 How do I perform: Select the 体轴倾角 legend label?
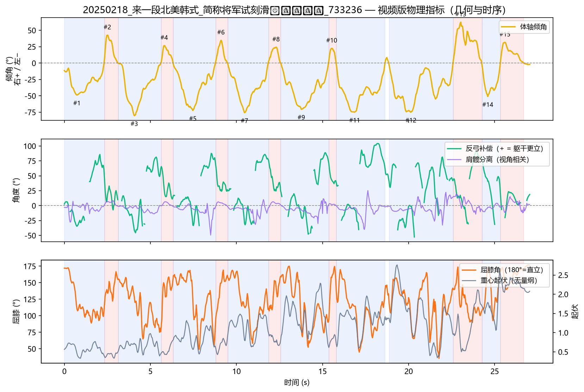click(533, 27)
